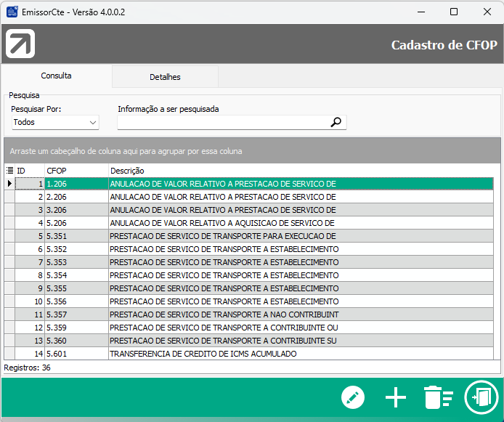Image resolution: width=504 pixels, height=422 pixels.
Task: Click the trash delete icon
Action: coord(438,398)
